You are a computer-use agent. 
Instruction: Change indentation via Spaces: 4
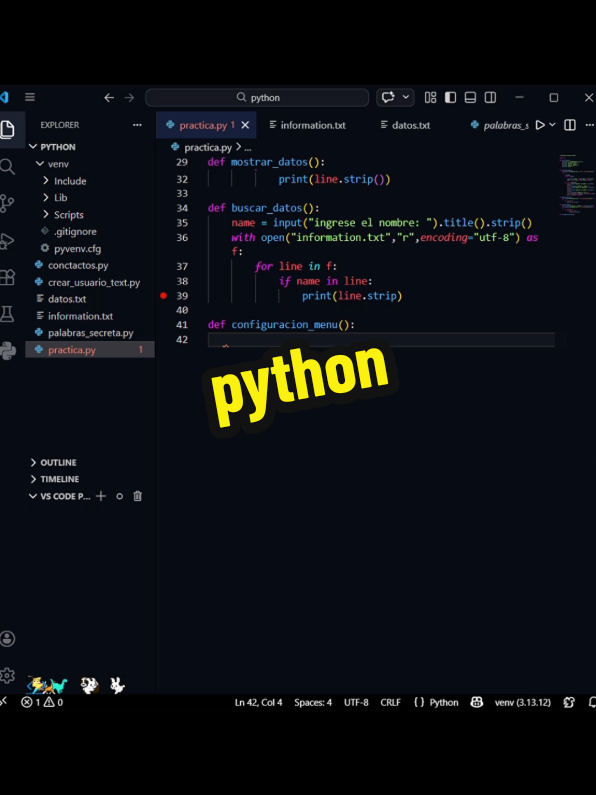click(x=313, y=702)
